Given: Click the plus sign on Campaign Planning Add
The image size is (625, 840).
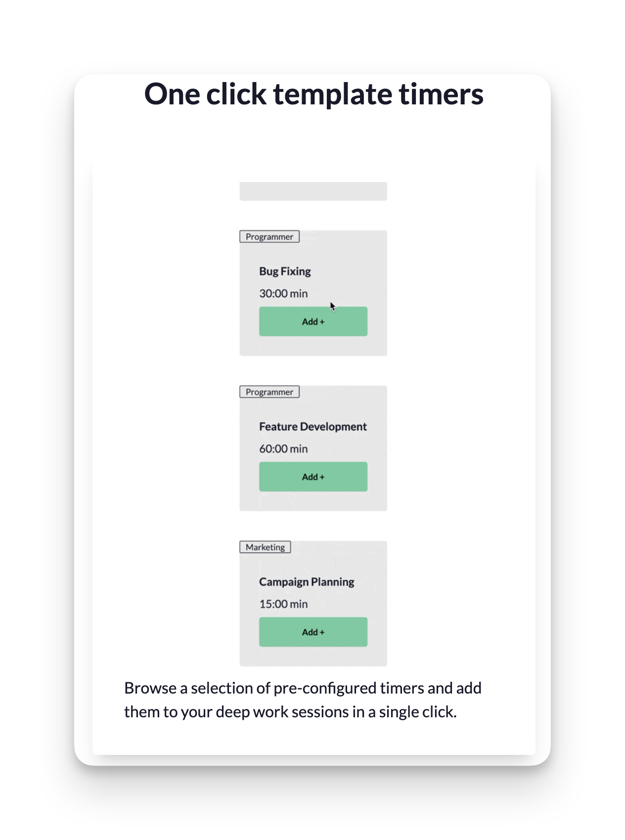Looking at the screenshot, I should tap(322, 633).
